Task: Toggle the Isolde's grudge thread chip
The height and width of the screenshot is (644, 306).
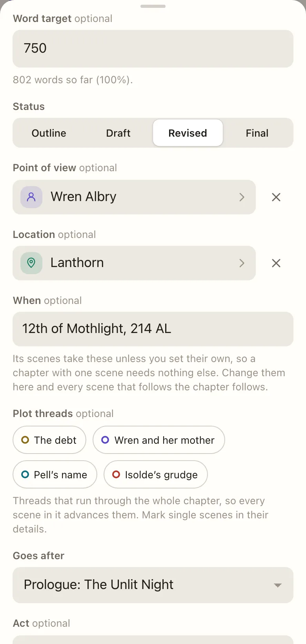Action: pyautogui.click(x=156, y=474)
